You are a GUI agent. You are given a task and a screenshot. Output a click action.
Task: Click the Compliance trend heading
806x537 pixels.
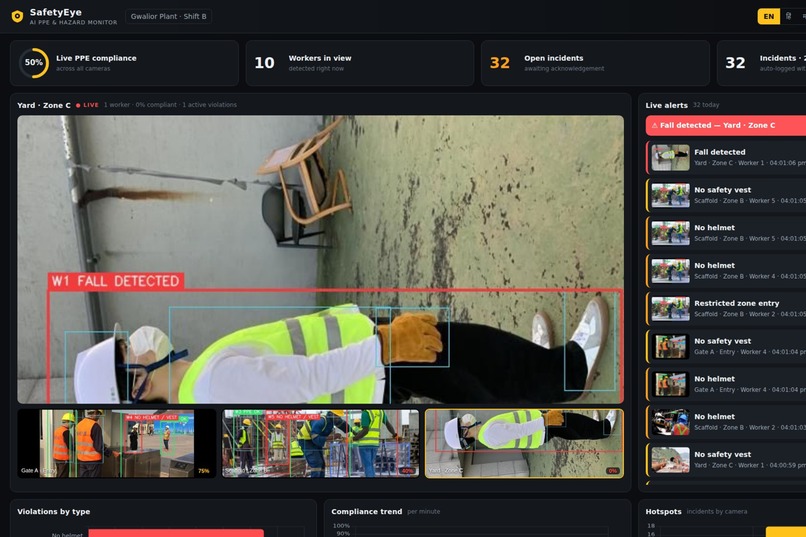click(367, 511)
